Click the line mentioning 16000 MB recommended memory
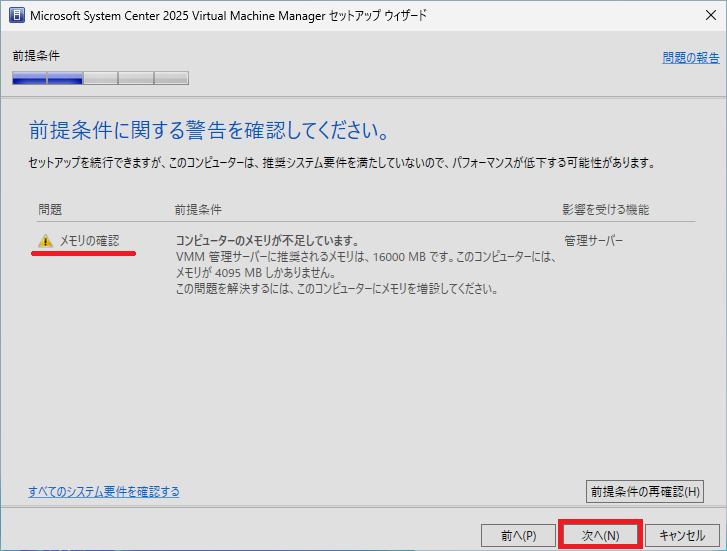727x551 pixels. [366, 256]
